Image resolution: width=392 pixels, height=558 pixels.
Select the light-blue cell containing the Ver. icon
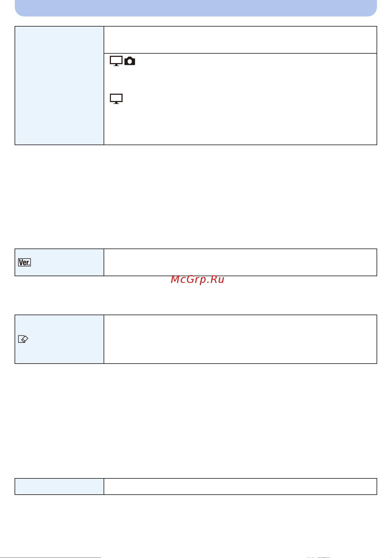coord(60,262)
